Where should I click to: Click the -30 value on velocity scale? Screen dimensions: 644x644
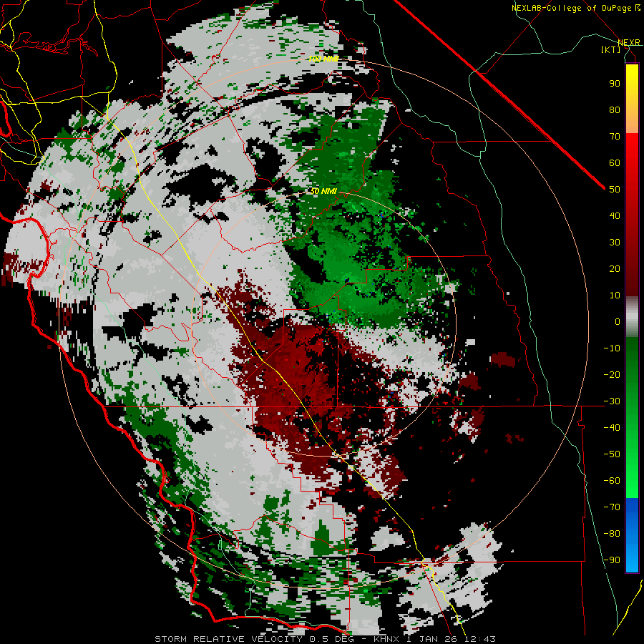[x=612, y=401]
